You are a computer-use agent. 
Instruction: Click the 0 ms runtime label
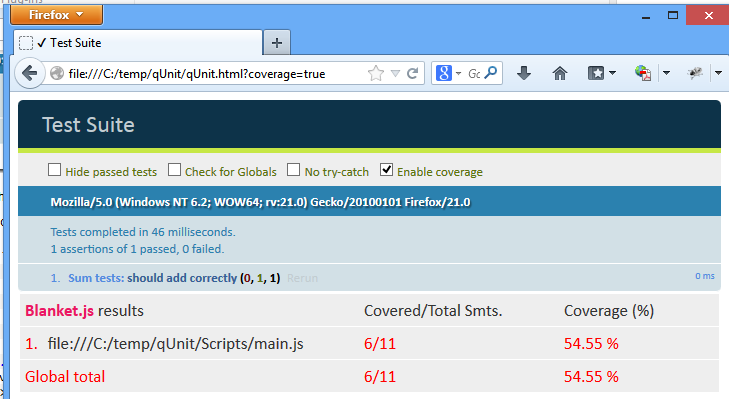tap(705, 276)
